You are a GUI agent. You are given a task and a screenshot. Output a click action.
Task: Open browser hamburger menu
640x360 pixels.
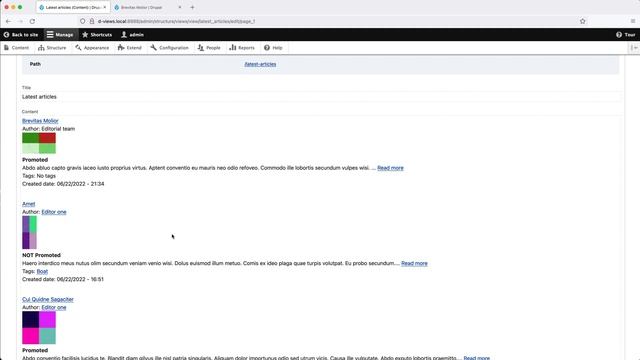click(633, 21)
